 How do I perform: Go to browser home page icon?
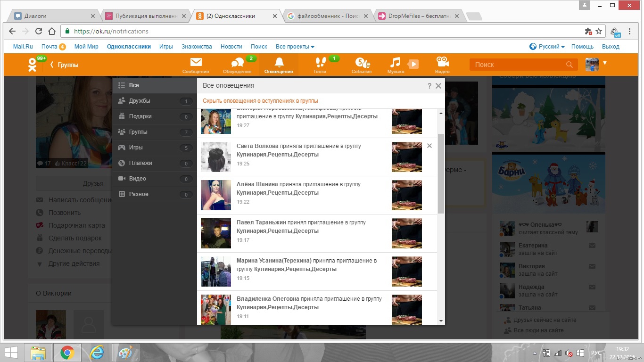point(51,31)
